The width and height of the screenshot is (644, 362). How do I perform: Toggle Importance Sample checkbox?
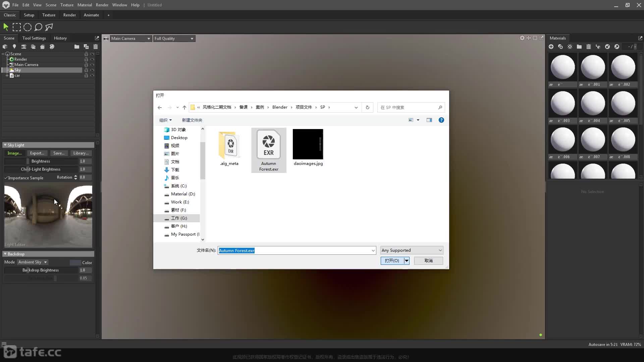pos(6,178)
